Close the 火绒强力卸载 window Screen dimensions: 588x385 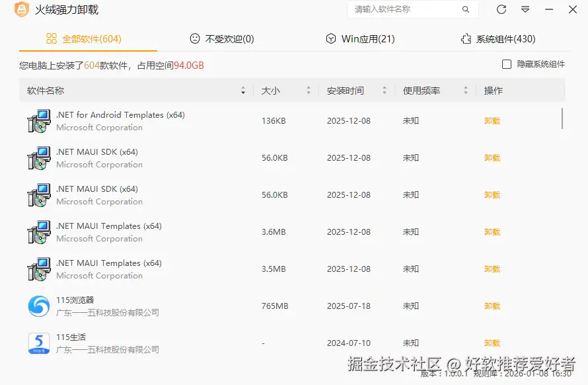[x=573, y=9]
